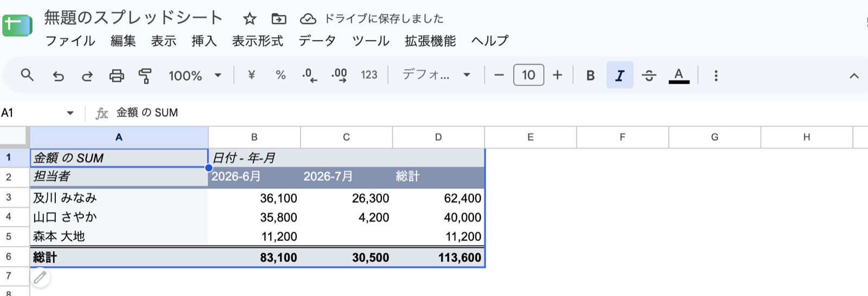Open the ファイル menu
Screen dimensions: 868x296
(x=70, y=41)
